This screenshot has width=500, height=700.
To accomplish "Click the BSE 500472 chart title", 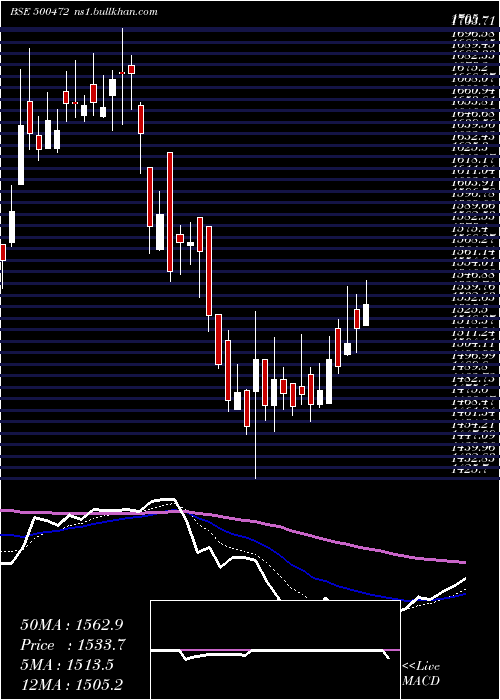I will click(84, 12).
